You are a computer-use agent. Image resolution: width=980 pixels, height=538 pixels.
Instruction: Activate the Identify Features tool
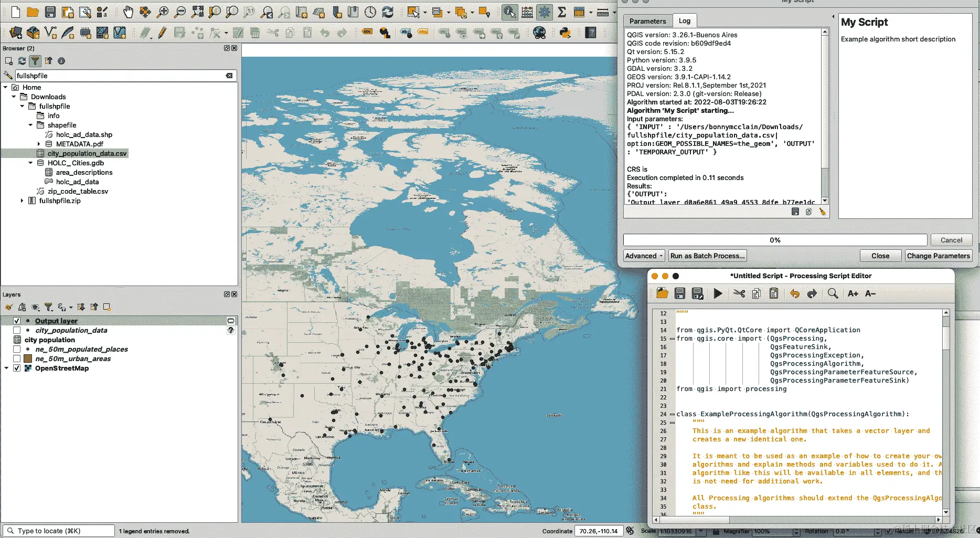(x=509, y=12)
